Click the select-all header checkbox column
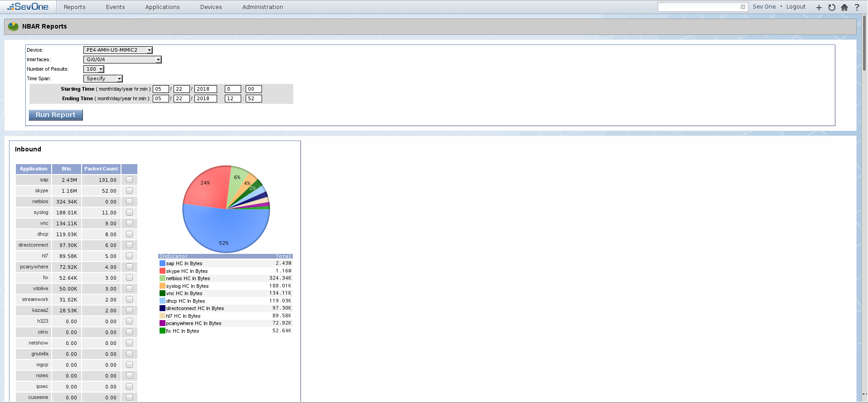This screenshot has width=868, height=403. (129, 169)
